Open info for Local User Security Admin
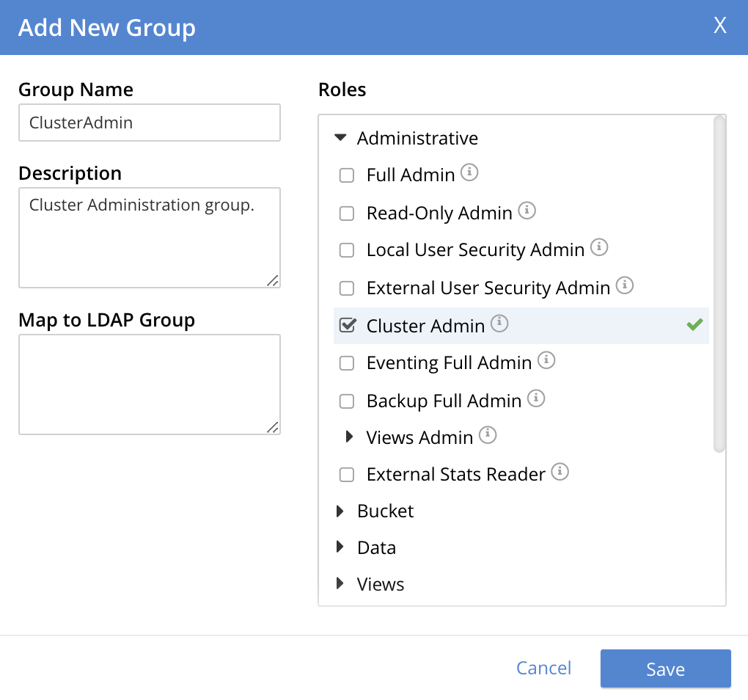This screenshot has height=700, width=748. click(x=599, y=248)
